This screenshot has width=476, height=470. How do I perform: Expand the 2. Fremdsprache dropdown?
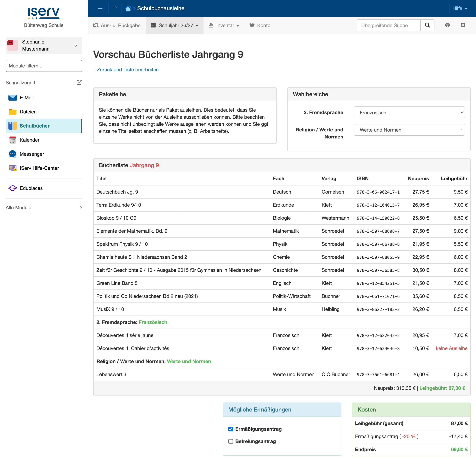click(409, 113)
